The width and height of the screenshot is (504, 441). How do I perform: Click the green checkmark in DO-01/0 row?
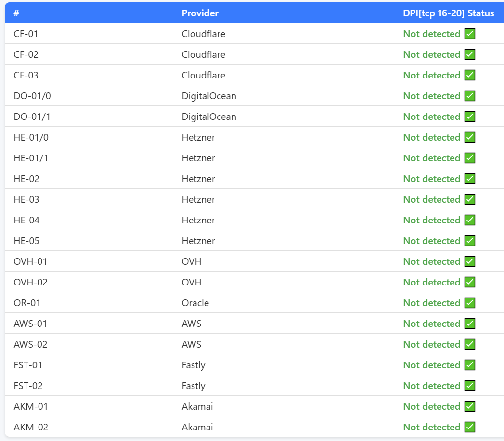pyautogui.click(x=469, y=96)
